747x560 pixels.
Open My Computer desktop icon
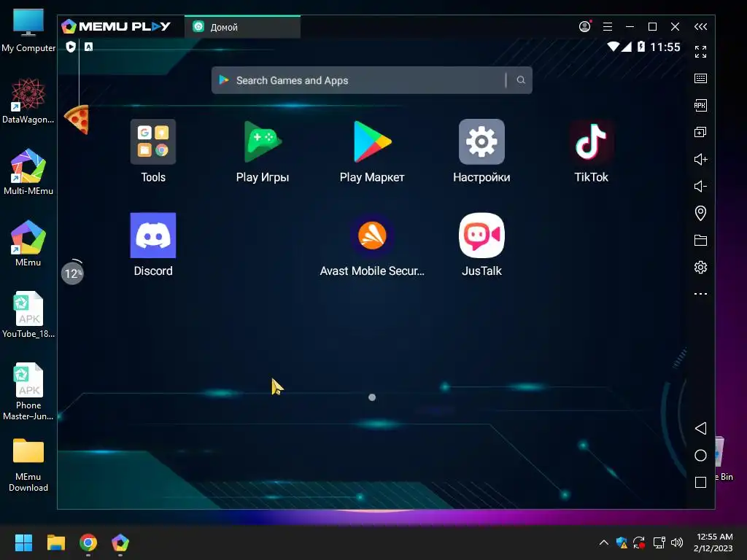point(28,31)
